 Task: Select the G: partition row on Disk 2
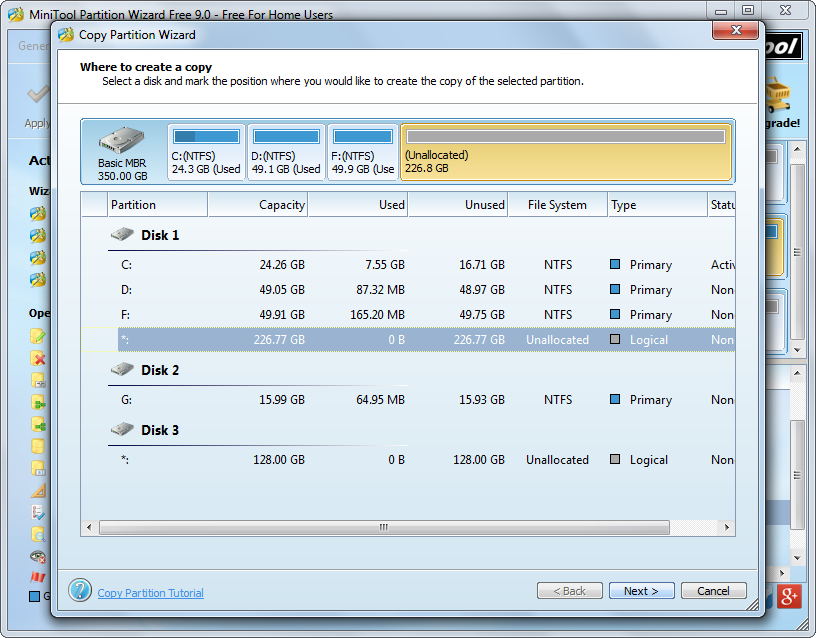(408, 400)
